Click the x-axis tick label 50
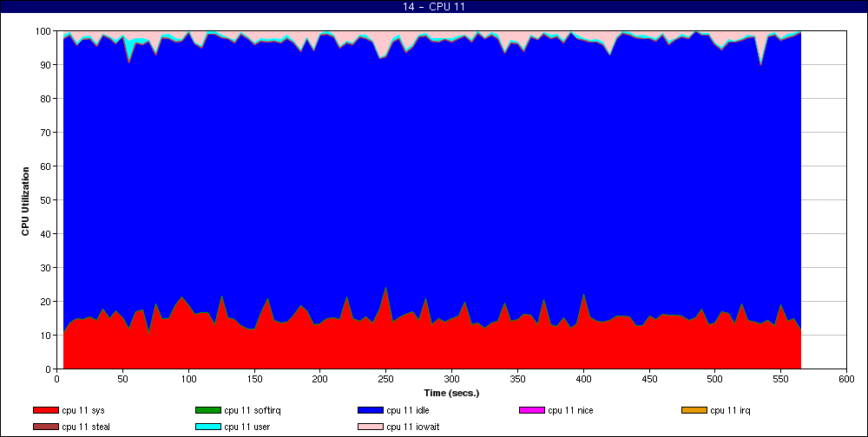This screenshot has width=868, height=437. coord(123,379)
